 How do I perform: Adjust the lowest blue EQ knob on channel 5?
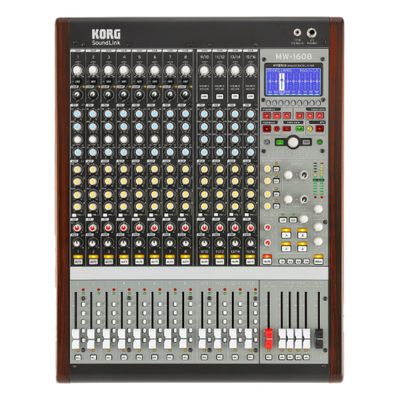coord(139,152)
